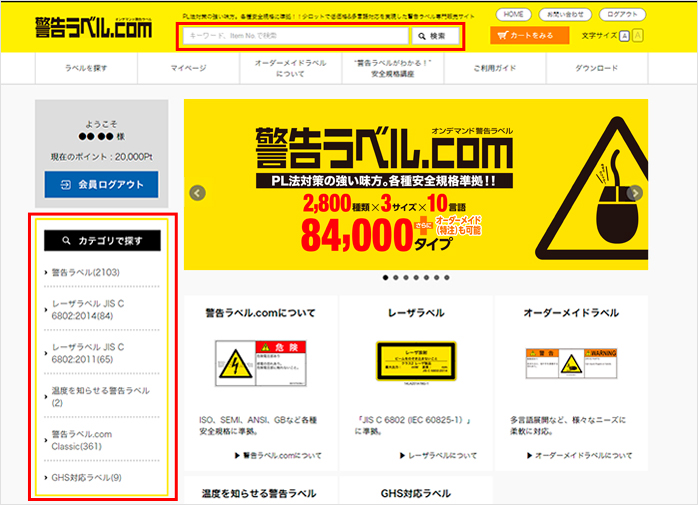Open the ラベルを探す menu
698x505 pixels.
pos(85,68)
